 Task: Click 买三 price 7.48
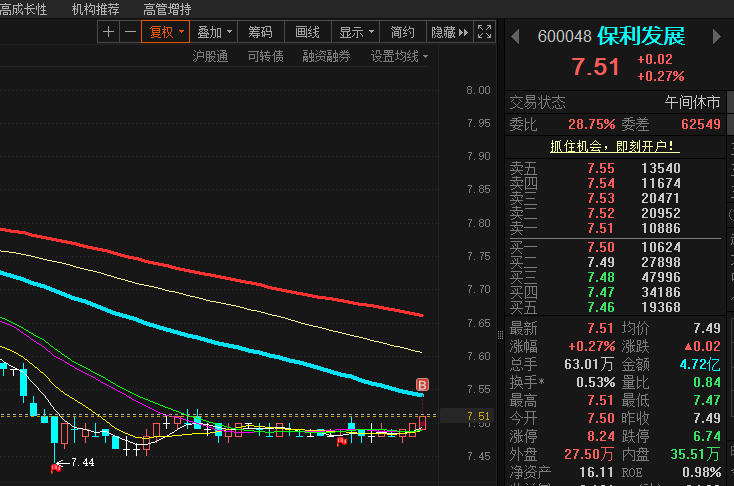pyautogui.click(x=601, y=277)
